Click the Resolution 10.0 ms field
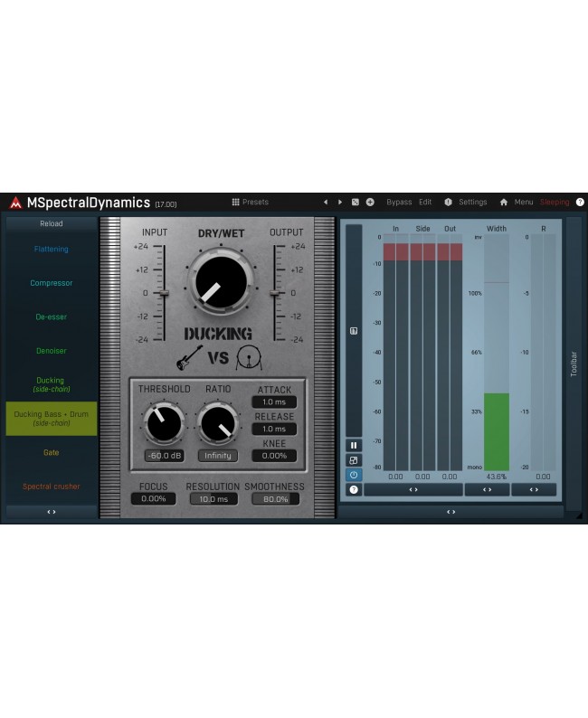This screenshot has width=588, height=718. click(213, 498)
